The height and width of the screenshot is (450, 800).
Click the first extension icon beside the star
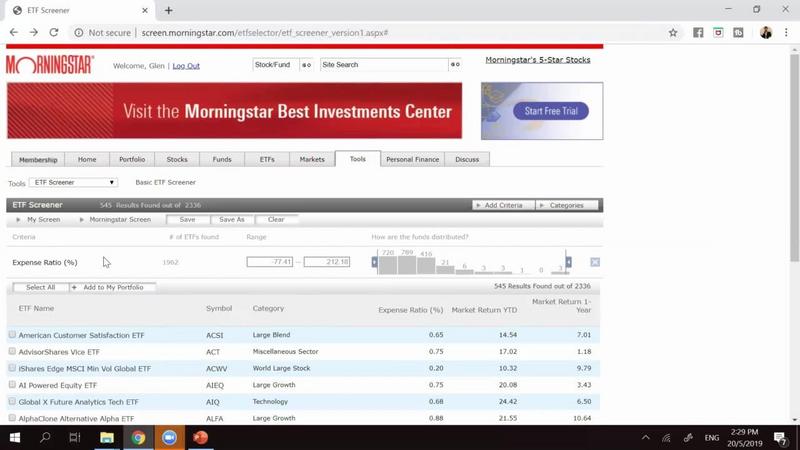[x=698, y=33]
